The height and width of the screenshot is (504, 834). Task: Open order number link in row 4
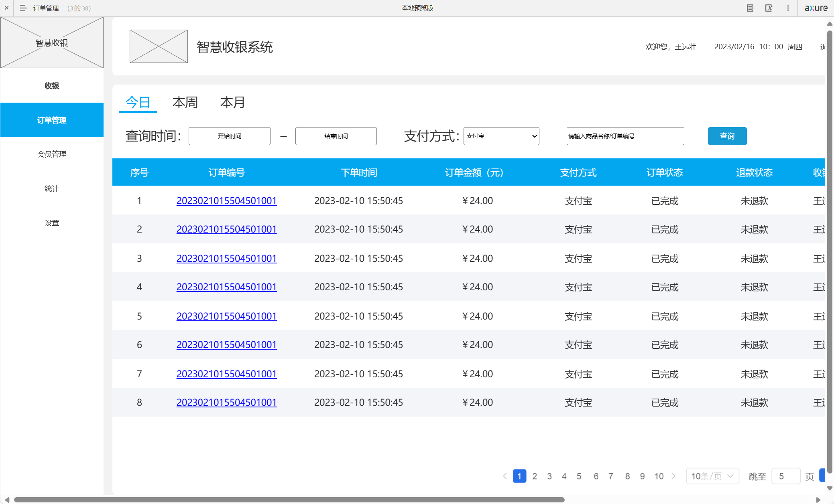(227, 287)
